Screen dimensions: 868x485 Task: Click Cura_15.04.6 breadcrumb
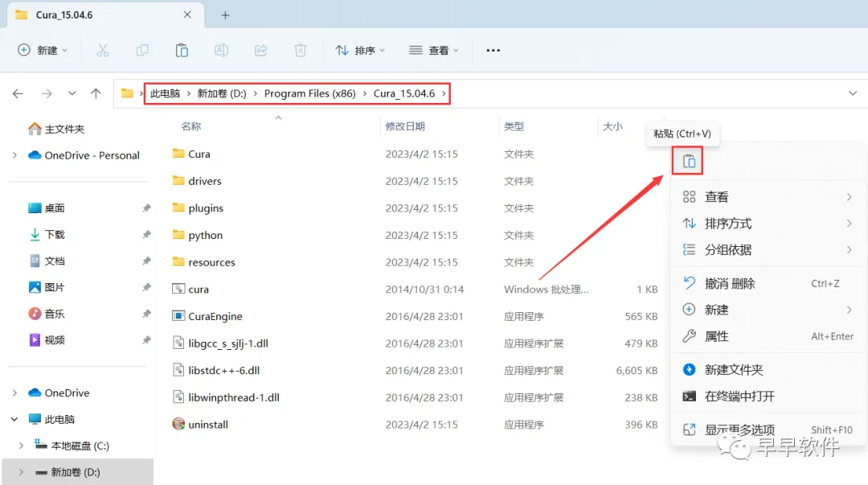pos(404,93)
